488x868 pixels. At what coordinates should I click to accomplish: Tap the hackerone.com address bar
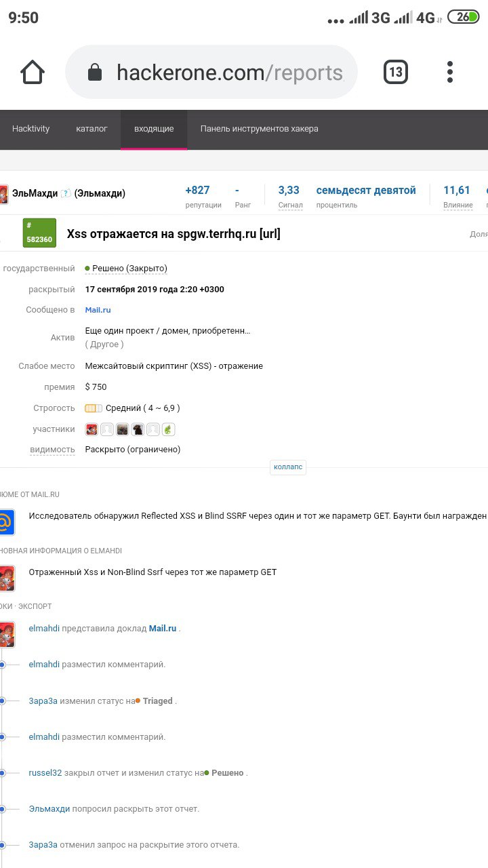229,73
